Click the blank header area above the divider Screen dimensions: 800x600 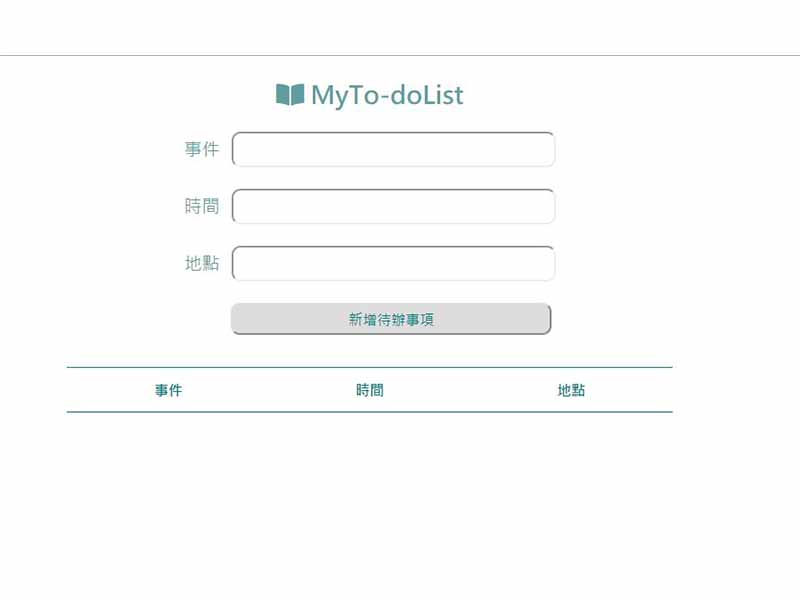click(x=400, y=27)
